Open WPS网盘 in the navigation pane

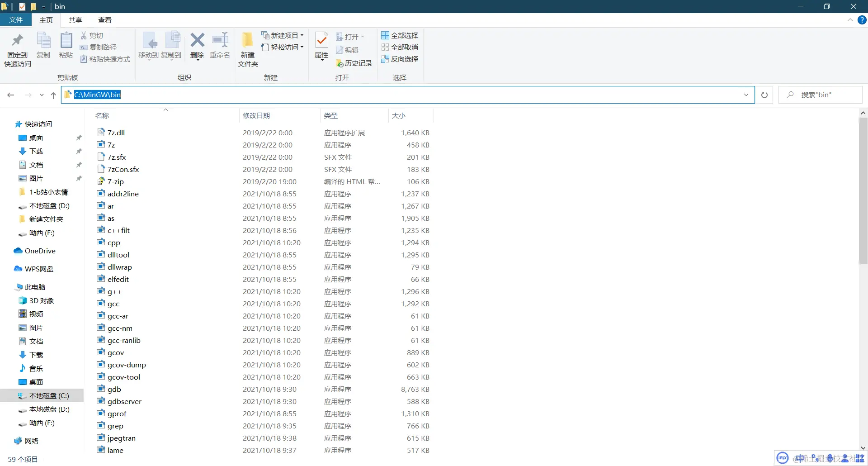pyautogui.click(x=34, y=269)
